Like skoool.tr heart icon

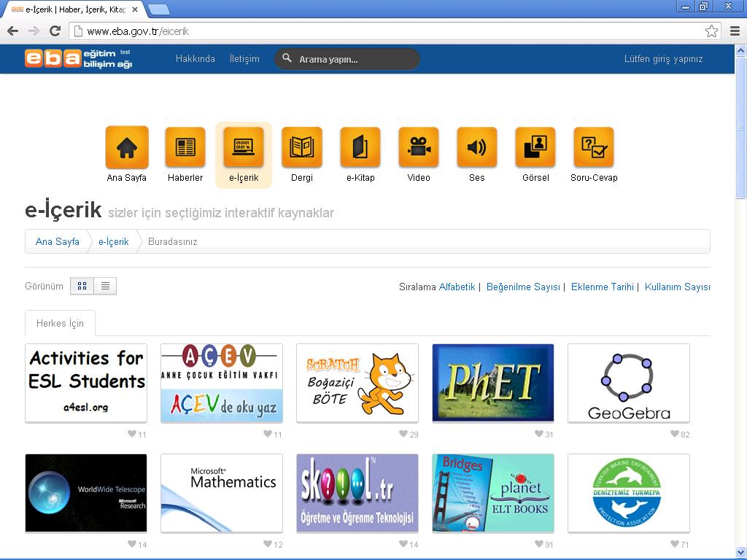coord(403,544)
